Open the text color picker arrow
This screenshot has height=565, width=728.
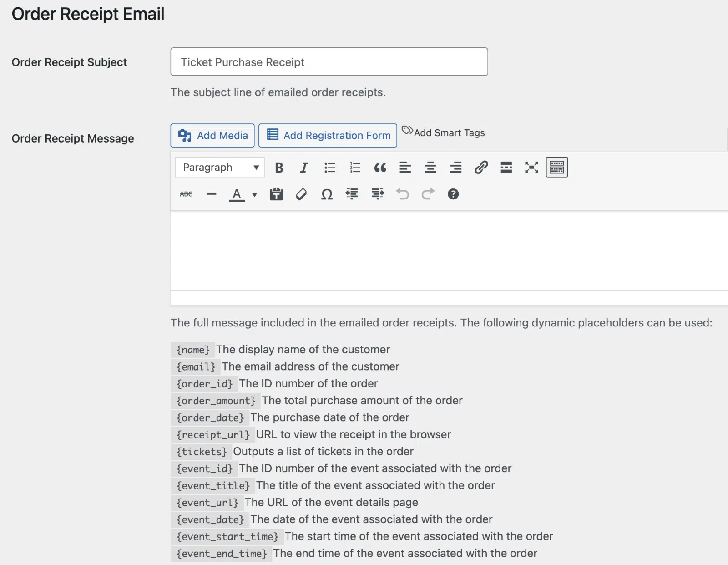tap(254, 194)
